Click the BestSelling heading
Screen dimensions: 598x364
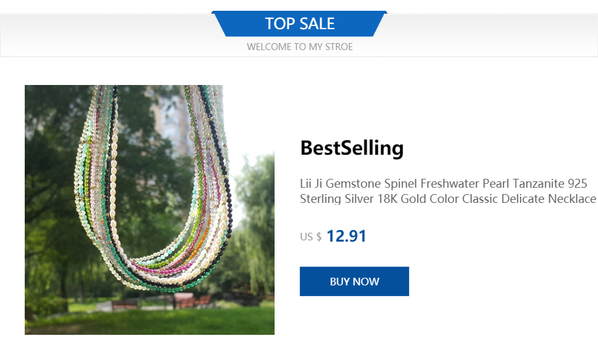[351, 148]
